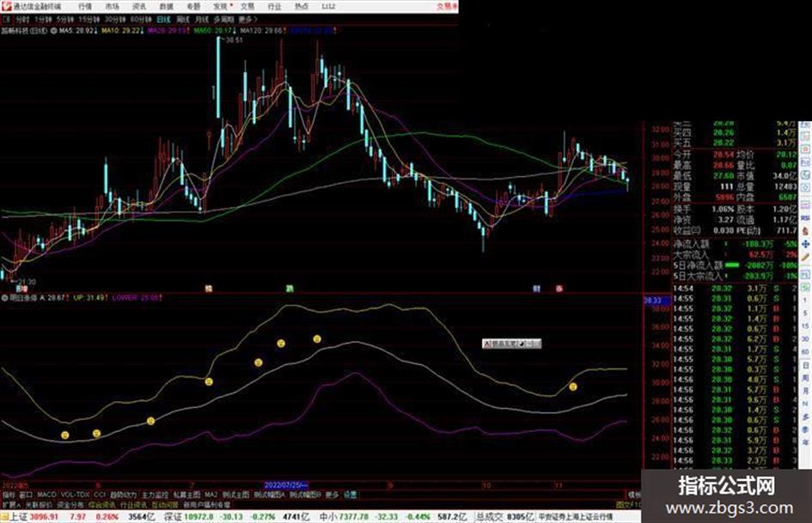812x523 pixels.
Task: Click the RSI icon in right sidebar
Action: 805,218
